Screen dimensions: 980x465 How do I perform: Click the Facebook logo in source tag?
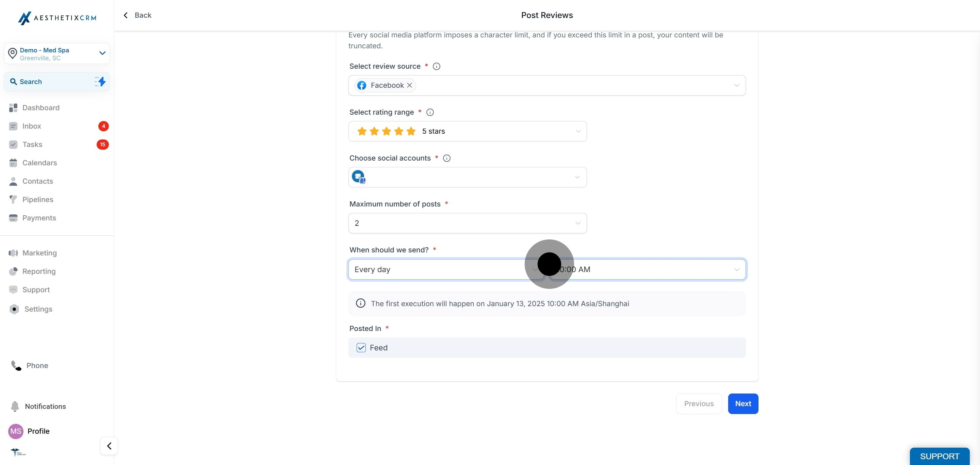click(x=362, y=85)
